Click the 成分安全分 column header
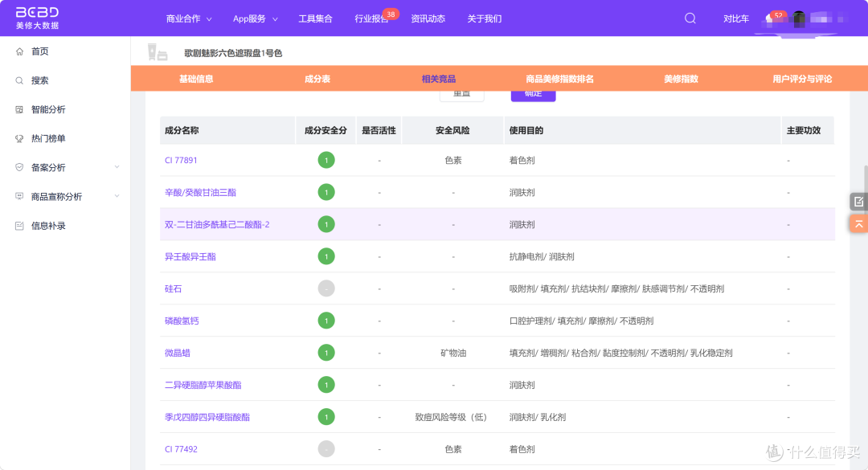 pos(325,130)
